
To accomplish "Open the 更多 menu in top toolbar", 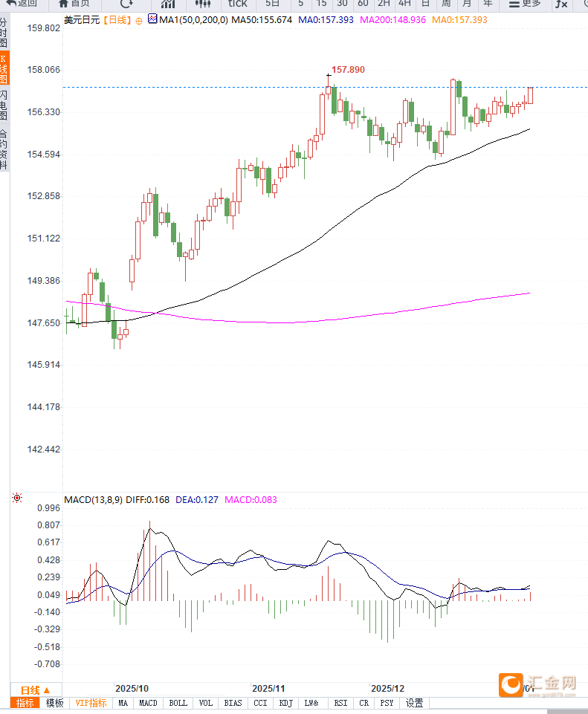I will tap(525, 4).
